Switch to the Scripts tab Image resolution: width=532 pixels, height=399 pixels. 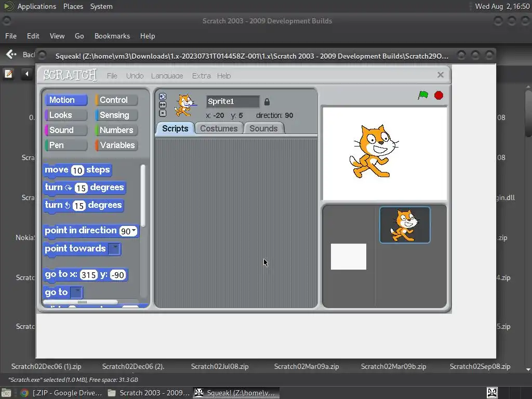point(175,129)
